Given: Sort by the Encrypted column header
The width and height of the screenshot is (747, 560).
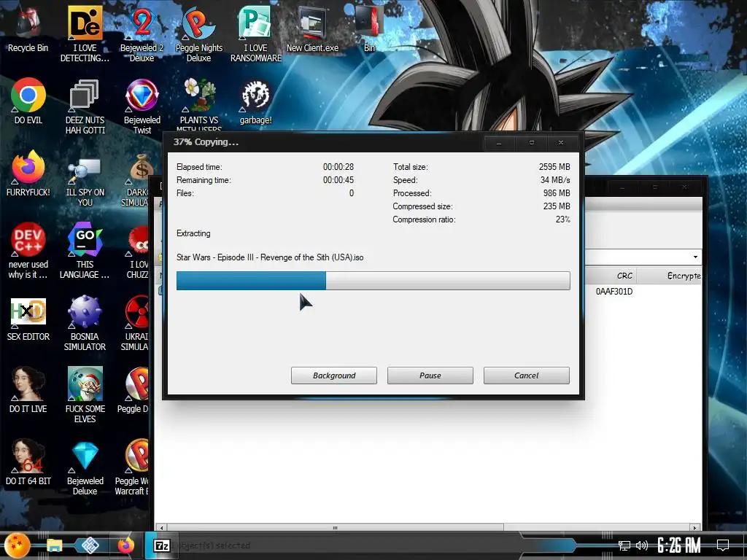Looking at the screenshot, I should coord(670,276).
